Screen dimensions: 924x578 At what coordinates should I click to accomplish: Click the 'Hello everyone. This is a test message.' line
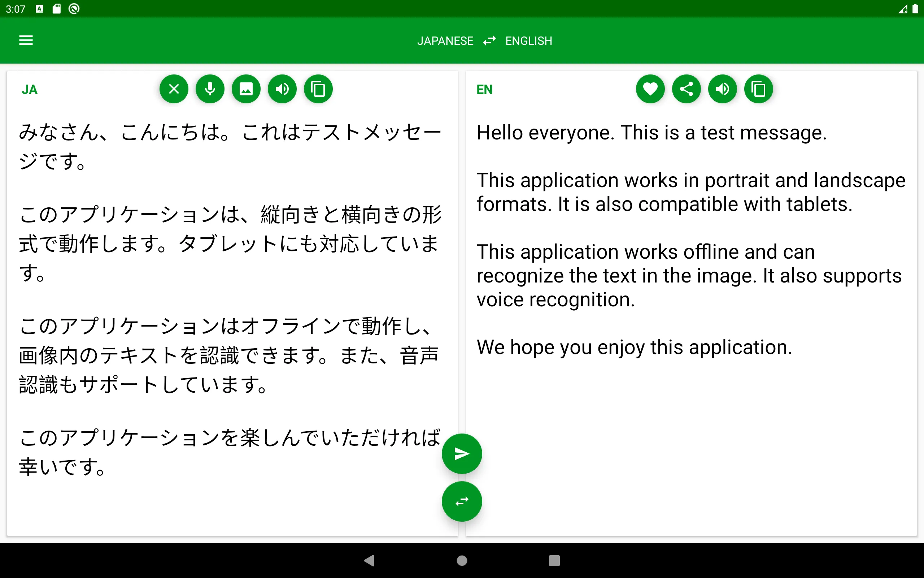[x=651, y=133]
